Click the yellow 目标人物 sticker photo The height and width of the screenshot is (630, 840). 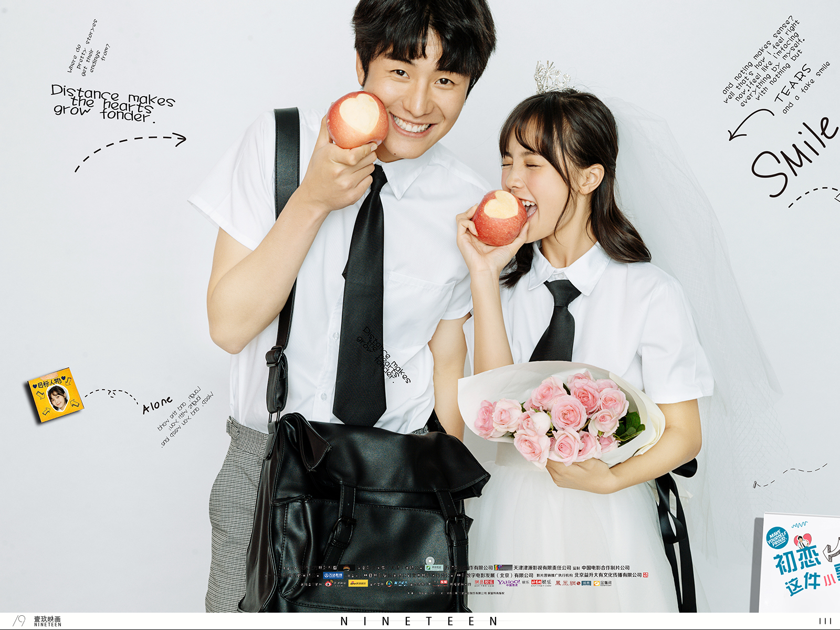click(x=55, y=395)
